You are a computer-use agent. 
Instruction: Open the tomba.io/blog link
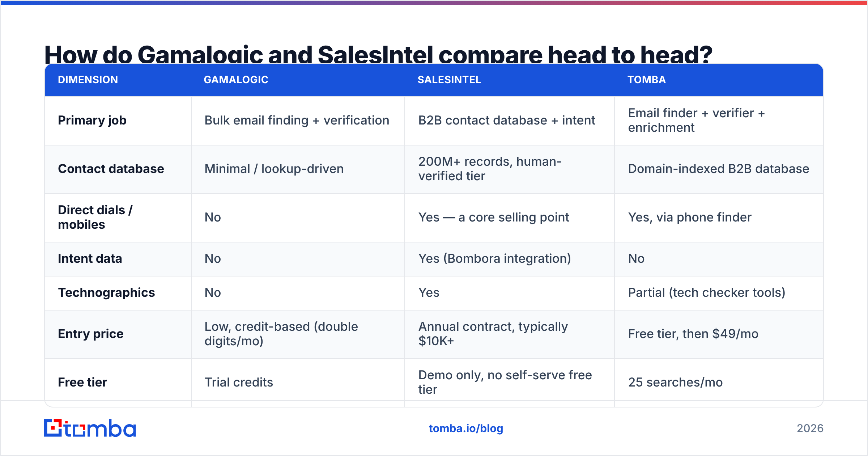466,428
